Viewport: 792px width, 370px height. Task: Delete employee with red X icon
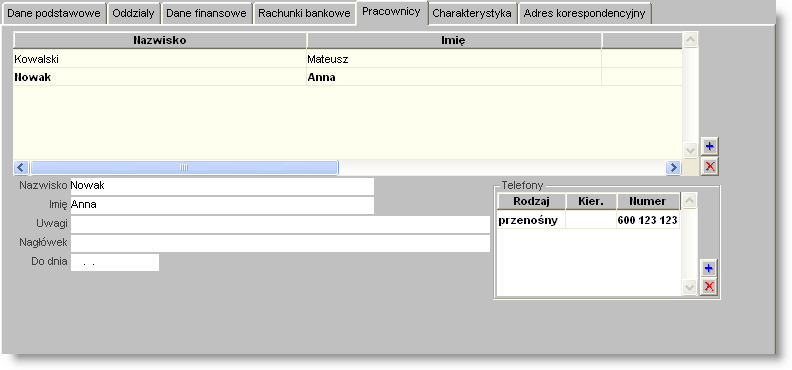tap(710, 166)
